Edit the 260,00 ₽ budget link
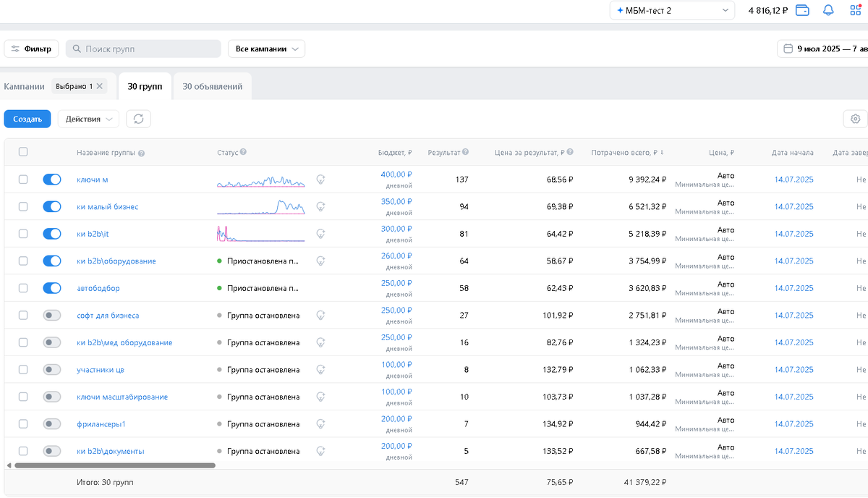The image size is (868, 498). tap(396, 256)
